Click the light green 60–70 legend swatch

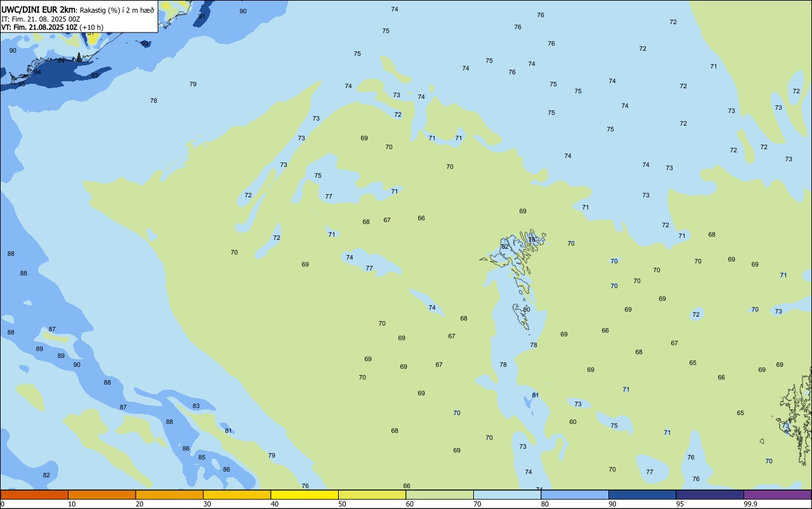pos(440,494)
